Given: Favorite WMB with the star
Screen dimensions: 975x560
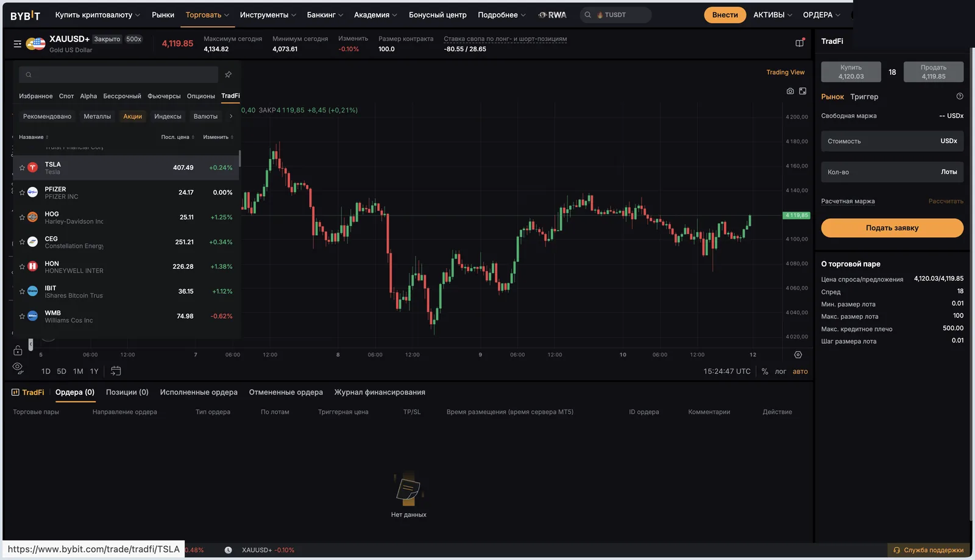Looking at the screenshot, I should point(22,316).
